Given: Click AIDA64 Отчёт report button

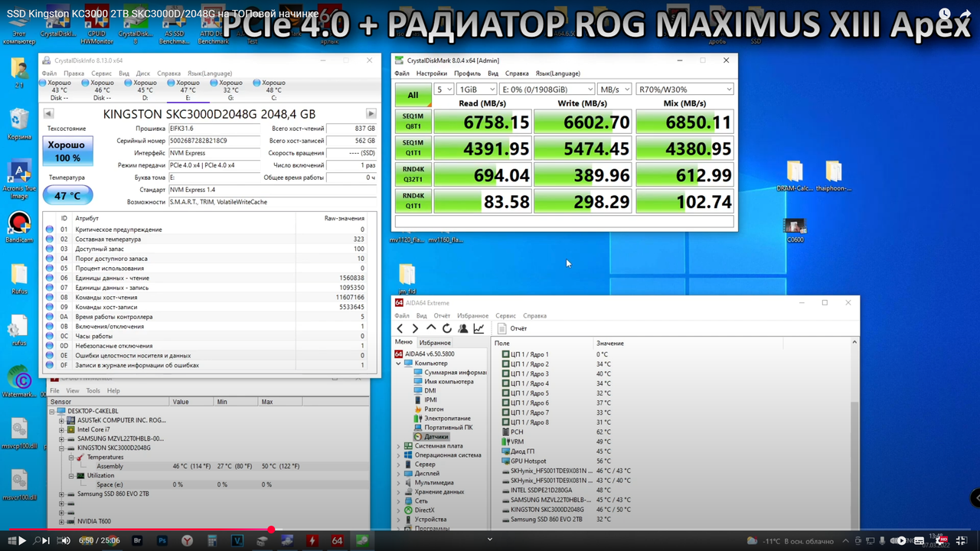Looking at the screenshot, I should [x=512, y=328].
